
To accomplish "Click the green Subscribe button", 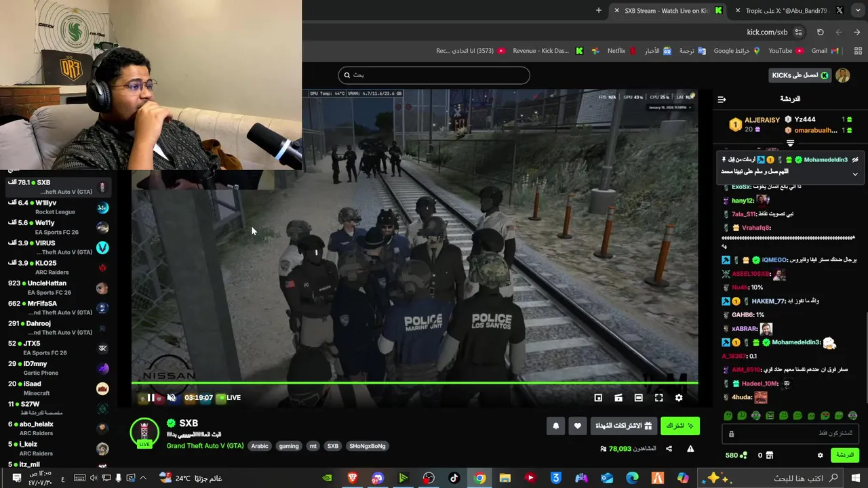I will pos(680,426).
